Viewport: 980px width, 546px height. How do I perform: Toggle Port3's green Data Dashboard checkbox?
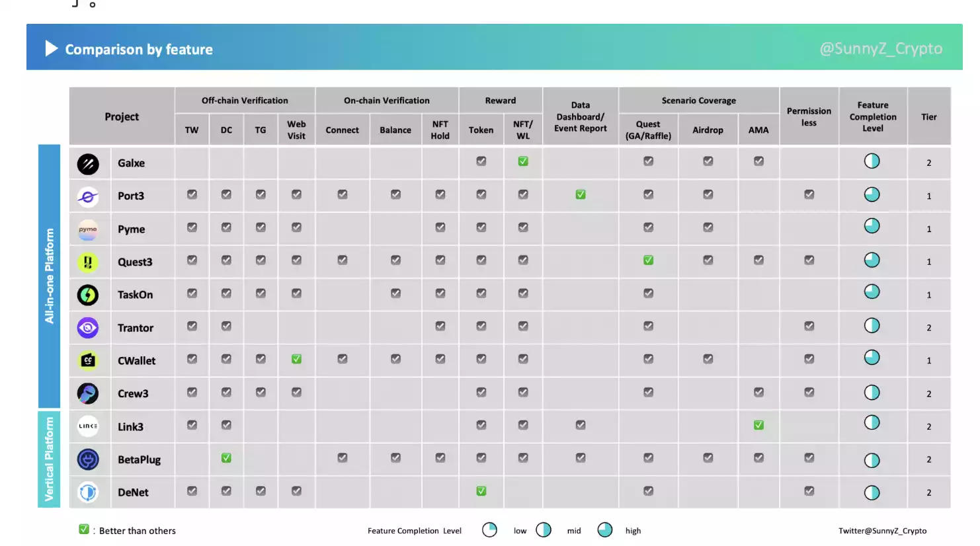580,194
